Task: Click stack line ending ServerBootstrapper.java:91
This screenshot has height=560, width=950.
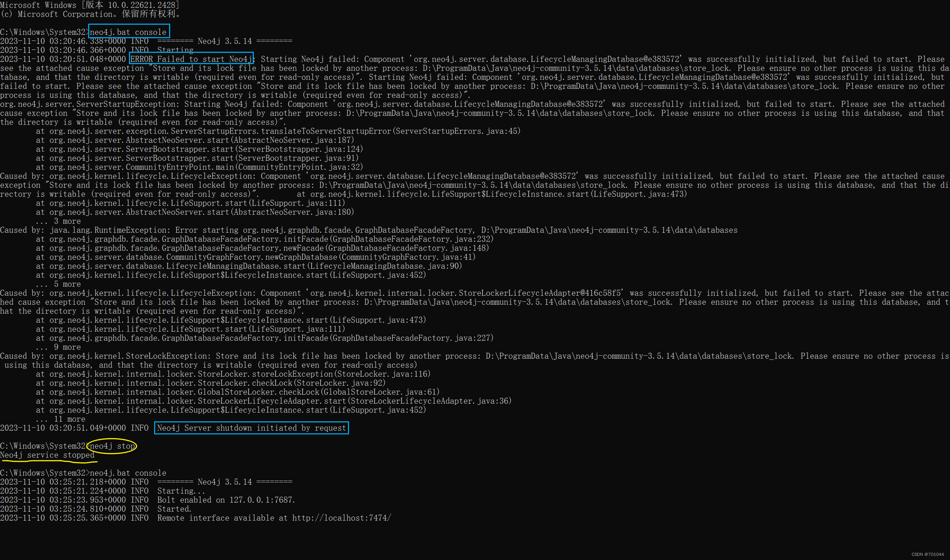Action: tap(197, 158)
